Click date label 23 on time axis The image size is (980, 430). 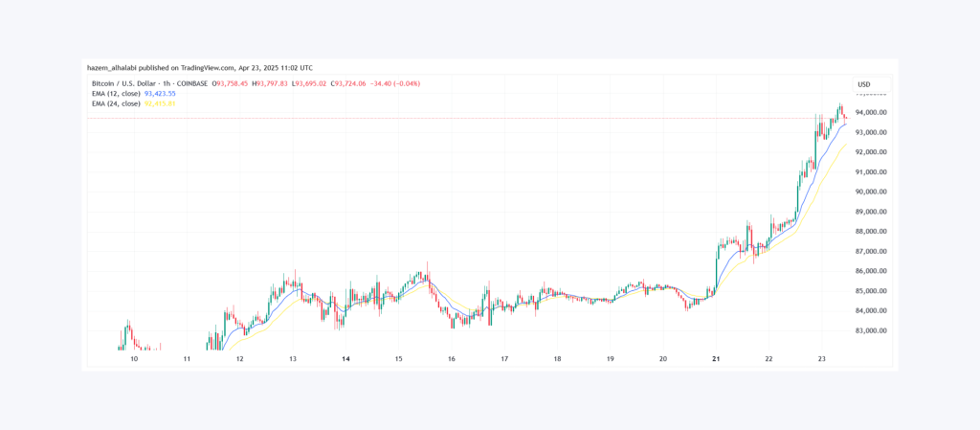(x=822, y=359)
